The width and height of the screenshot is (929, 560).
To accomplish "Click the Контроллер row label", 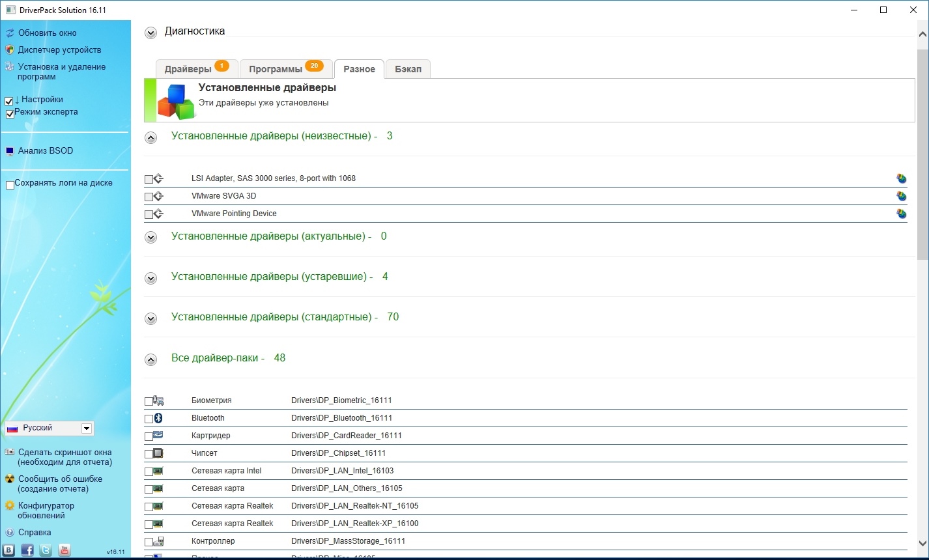I will click(213, 541).
